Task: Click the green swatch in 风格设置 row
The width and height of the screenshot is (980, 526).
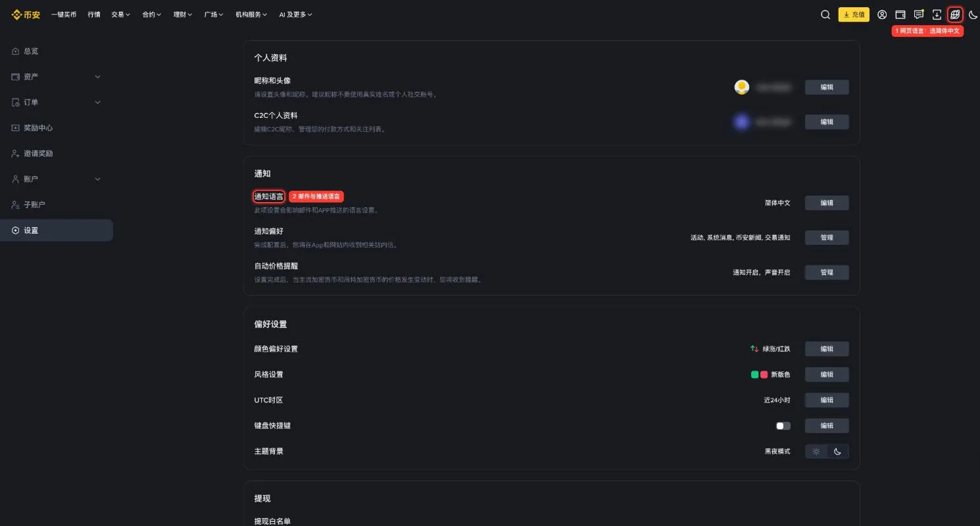Action: pyautogui.click(x=755, y=375)
